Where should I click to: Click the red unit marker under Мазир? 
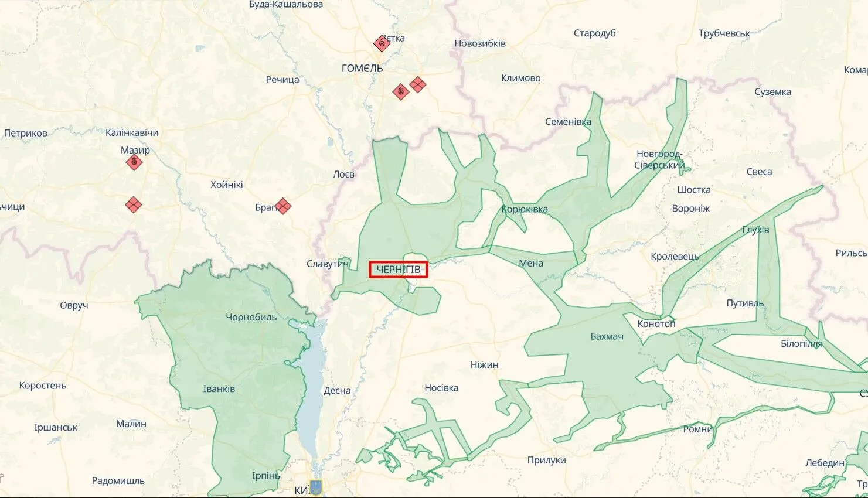pos(134,162)
